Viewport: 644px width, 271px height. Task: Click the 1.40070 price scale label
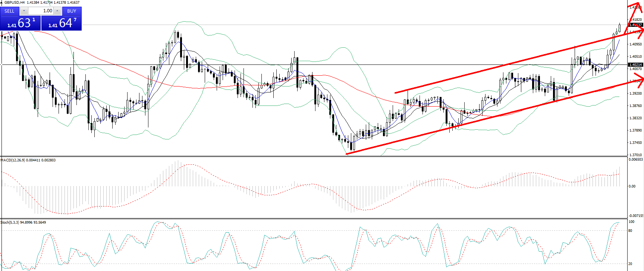coord(636,69)
